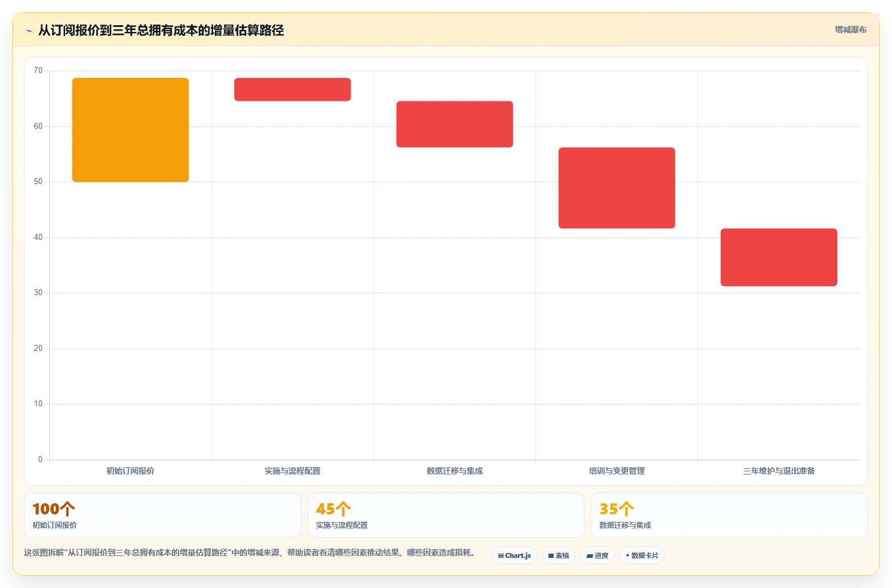Click the y-axis value 50
The image size is (892, 588).
click(x=38, y=182)
